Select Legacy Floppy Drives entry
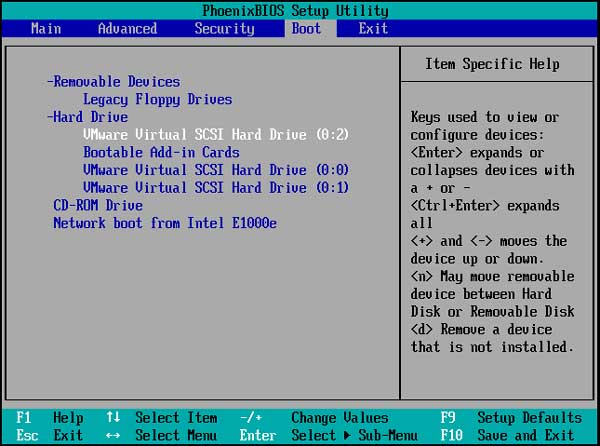The height and width of the screenshot is (446, 600). 157,99
